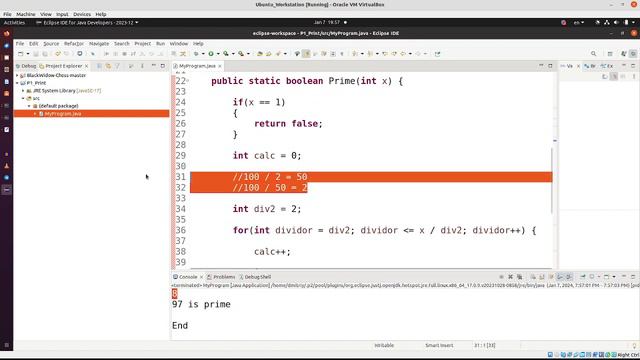Collapse the src folder node

[23, 98]
